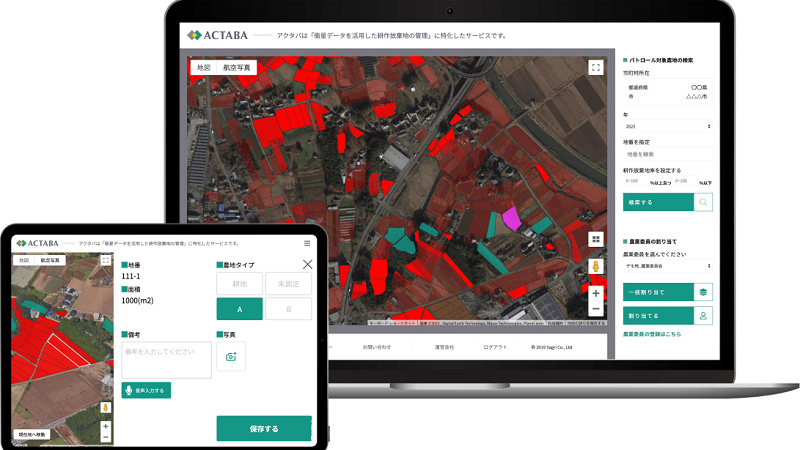The image size is (800, 450).
Task: Click the 現在地へ移動 button on tablet map
Action: [32, 435]
